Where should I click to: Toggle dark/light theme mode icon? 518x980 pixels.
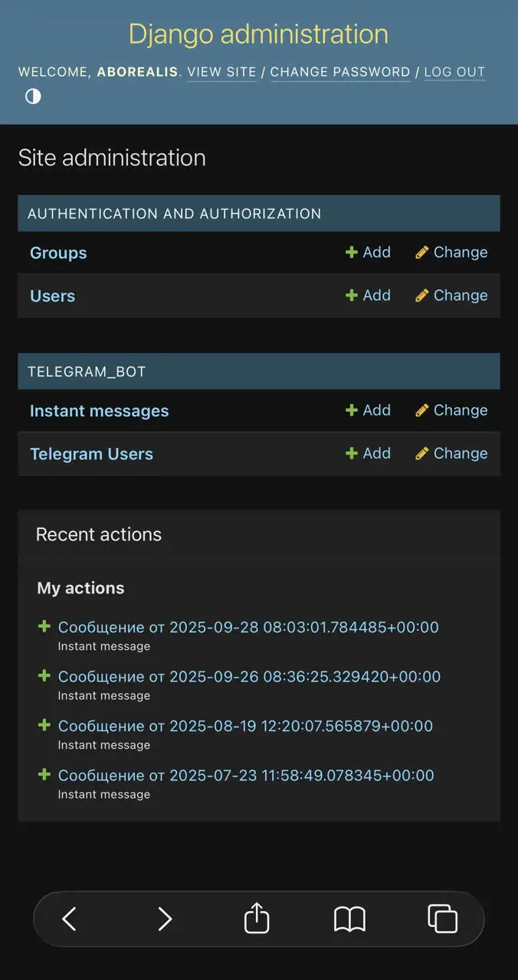coord(33,96)
